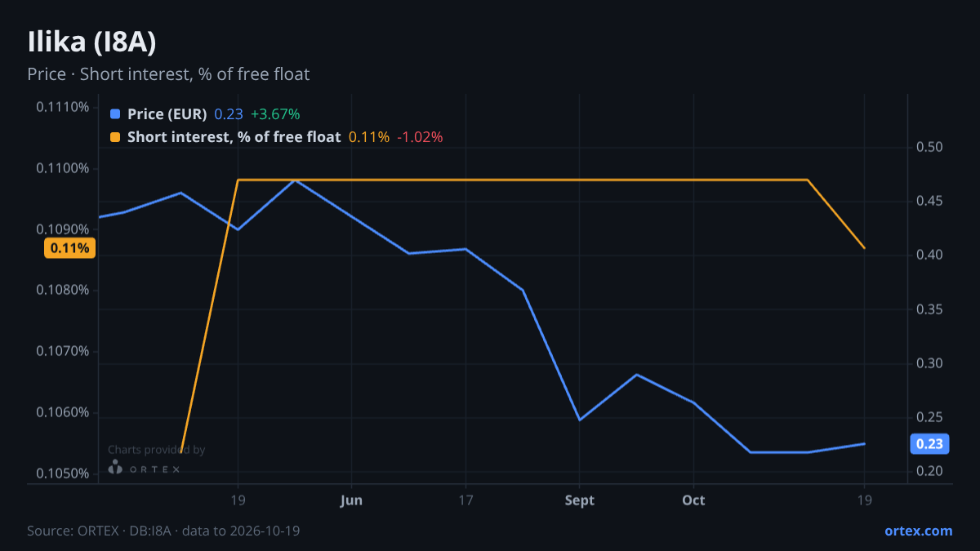
Task: Click the 0.40 right axis label
Action: coord(929,256)
